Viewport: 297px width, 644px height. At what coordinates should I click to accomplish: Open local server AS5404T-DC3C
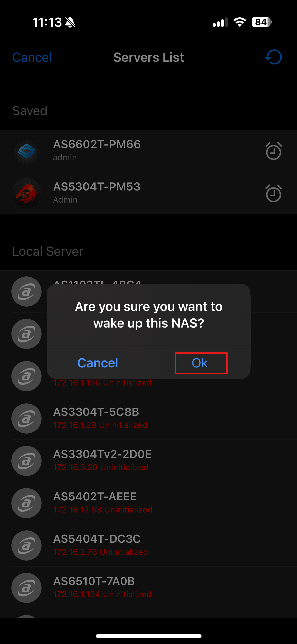(x=148, y=545)
